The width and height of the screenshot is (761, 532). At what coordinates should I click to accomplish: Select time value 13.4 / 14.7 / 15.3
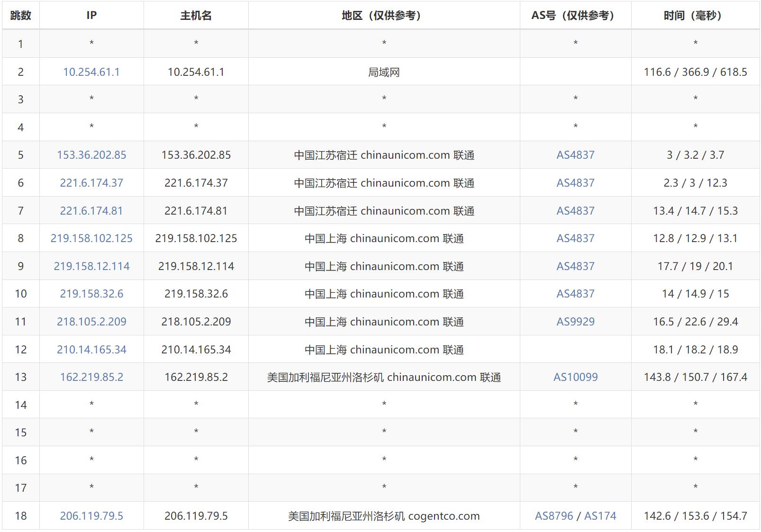point(695,211)
